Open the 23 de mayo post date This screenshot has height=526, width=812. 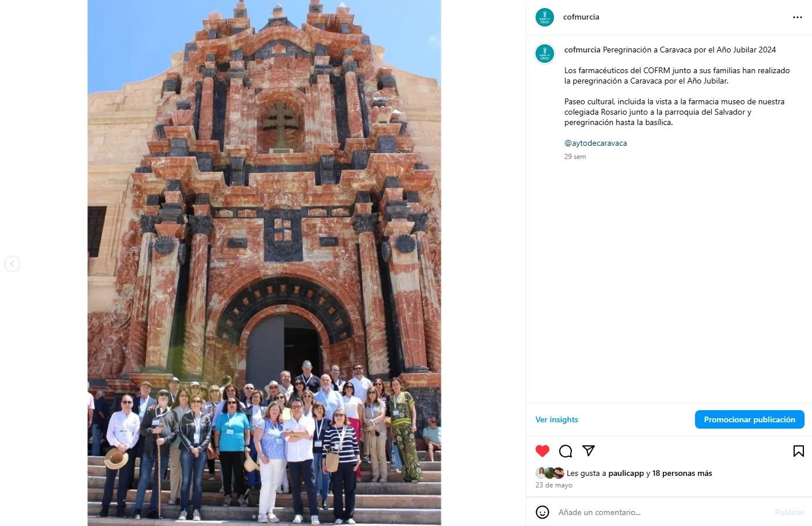[554, 485]
